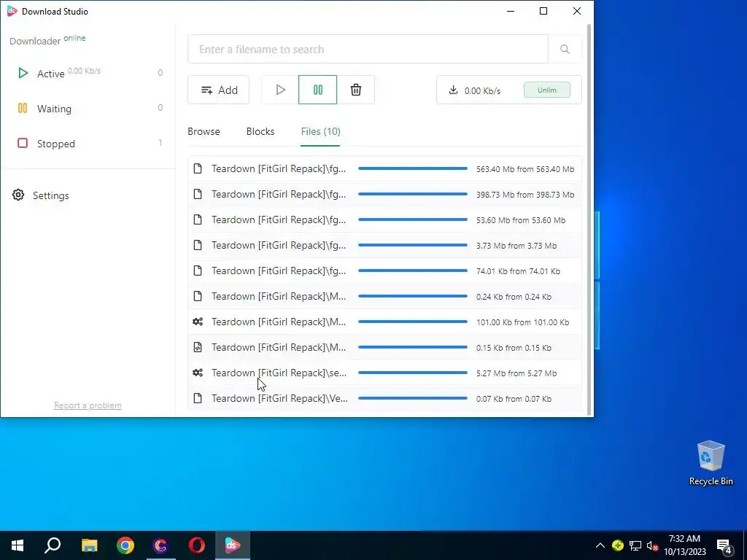
Task: Open the taskbar clock showing 7:32 AM
Action: pyautogui.click(x=684, y=545)
